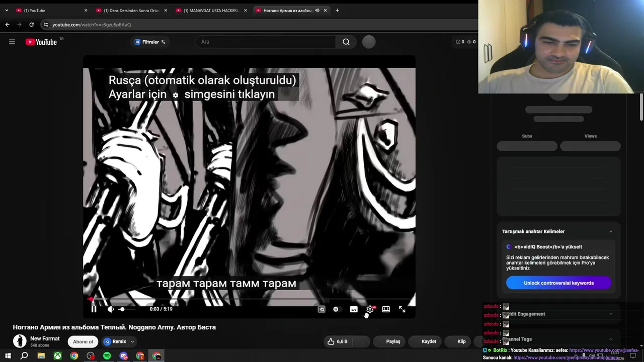
Task: Pause the video playback
Action: (94, 309)
